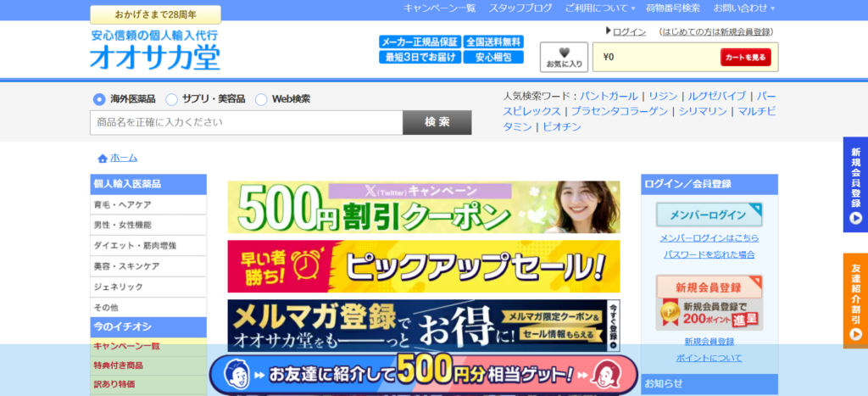Viewport: 868px width, 396px height.
Task: Open キャンペーン一覧 in top menu
Action: click(x=440, y=8)
